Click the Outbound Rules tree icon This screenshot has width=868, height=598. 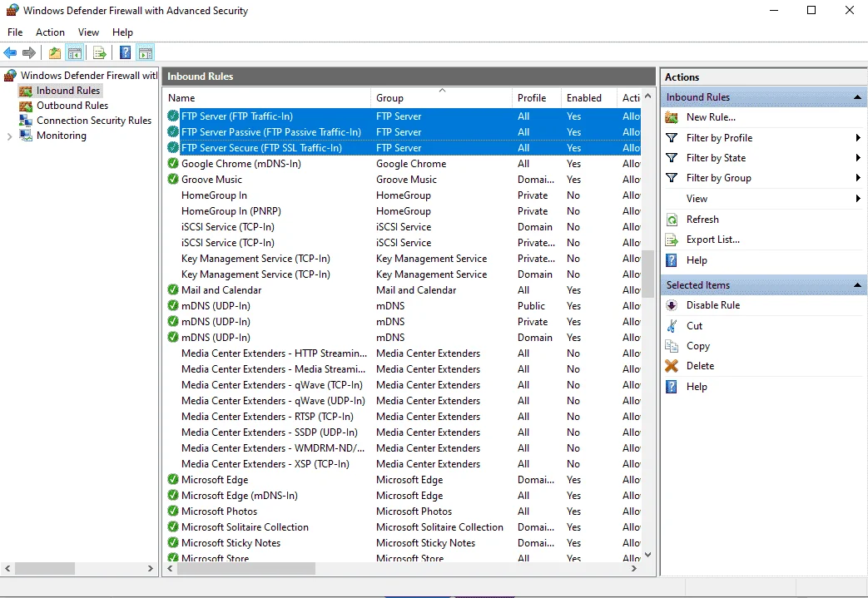[x=26, y=106]
